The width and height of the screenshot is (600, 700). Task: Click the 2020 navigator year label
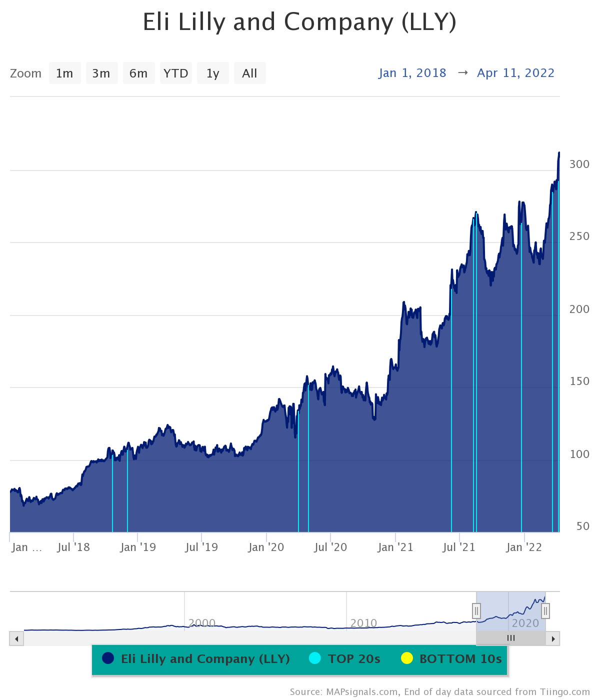click(526, 623)
